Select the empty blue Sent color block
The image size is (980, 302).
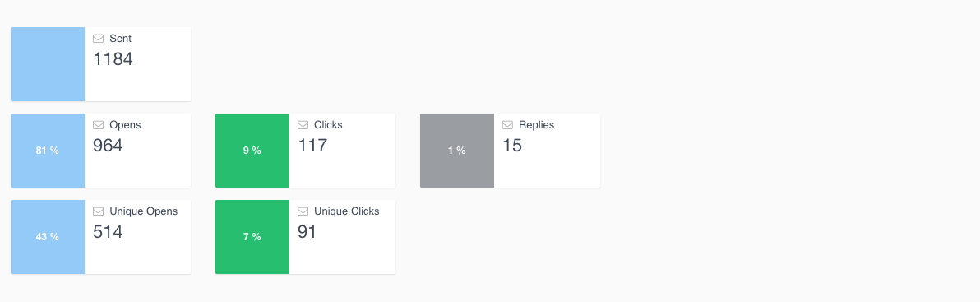[x=48, y=64]
